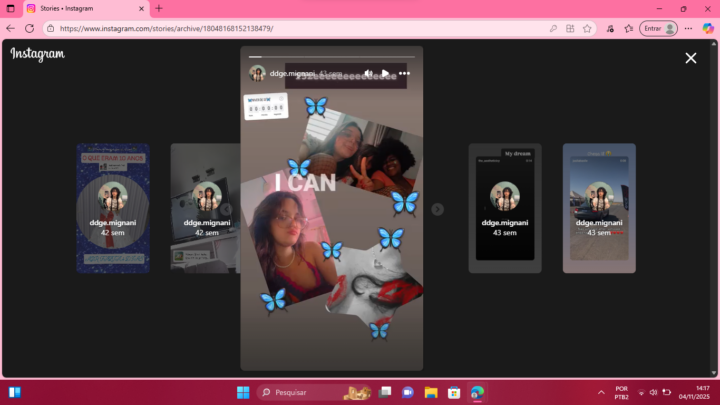Go to the previous story arrow
Screen dimensions: 720x405
(x=226, y=209)
